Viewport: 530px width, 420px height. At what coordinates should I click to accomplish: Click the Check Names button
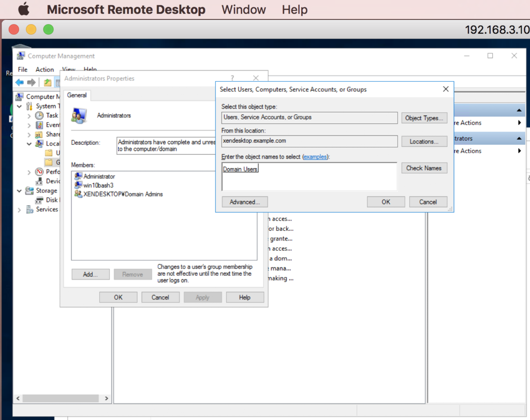pos(424,168)
